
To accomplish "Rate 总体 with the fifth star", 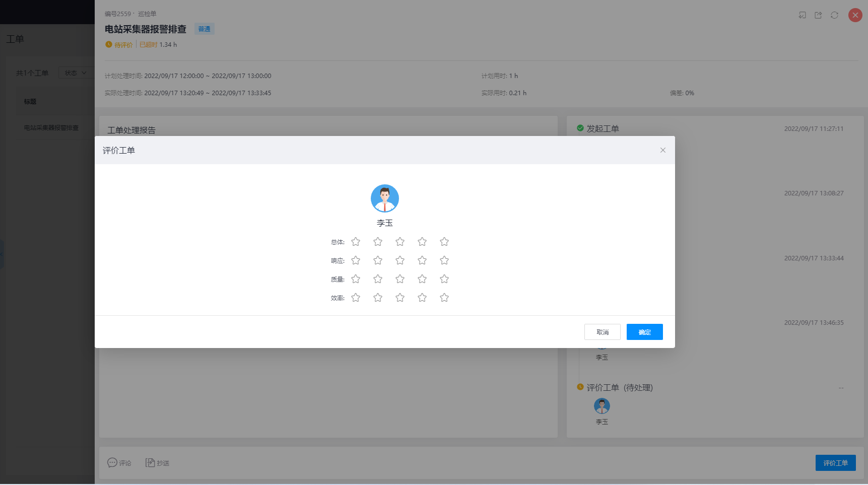I will click(x=444, y=242).
